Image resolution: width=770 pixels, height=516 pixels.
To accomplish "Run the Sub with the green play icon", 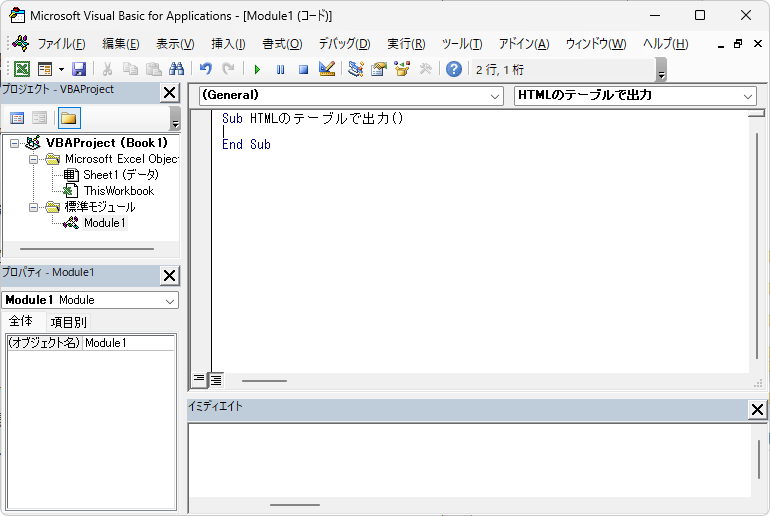I will coord(257,70).
